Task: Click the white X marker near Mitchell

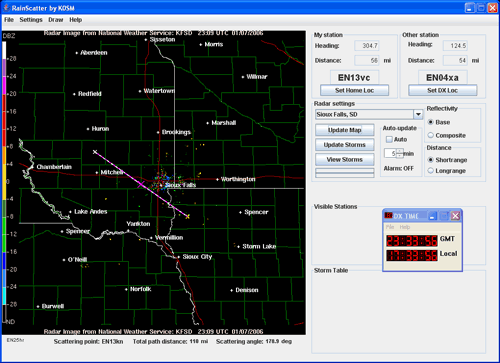Action: [x=95, y=152]
